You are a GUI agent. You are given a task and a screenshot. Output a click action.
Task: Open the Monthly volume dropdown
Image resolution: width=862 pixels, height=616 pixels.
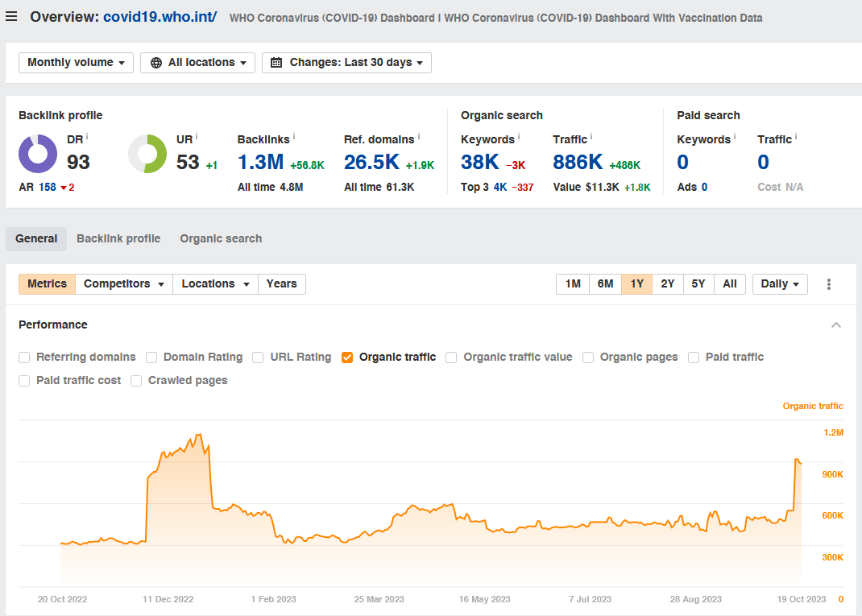coord(76,63)
